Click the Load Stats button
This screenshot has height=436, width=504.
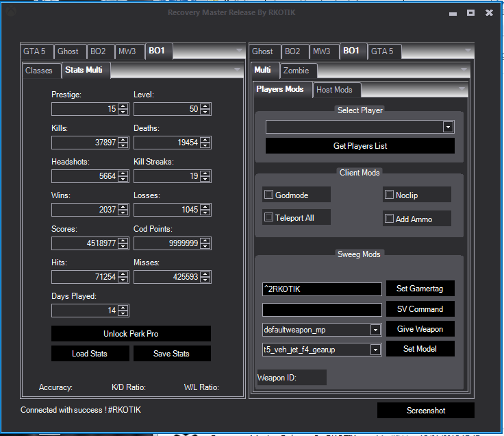click(90, 354)
